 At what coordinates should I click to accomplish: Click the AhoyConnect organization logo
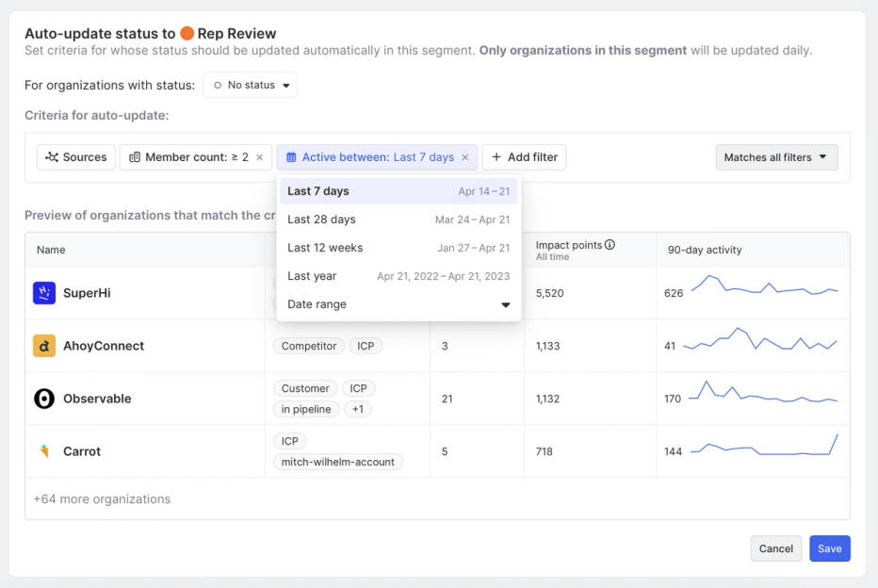(x=44, y=346)
